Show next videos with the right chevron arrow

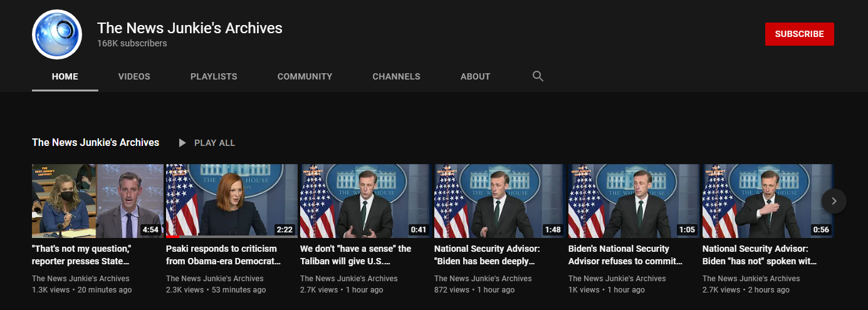pos(834,201)
